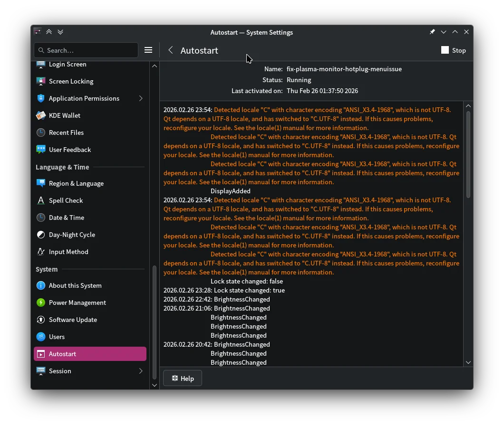Open Power Management settings
504x426 pixels.
click(77, 303)
